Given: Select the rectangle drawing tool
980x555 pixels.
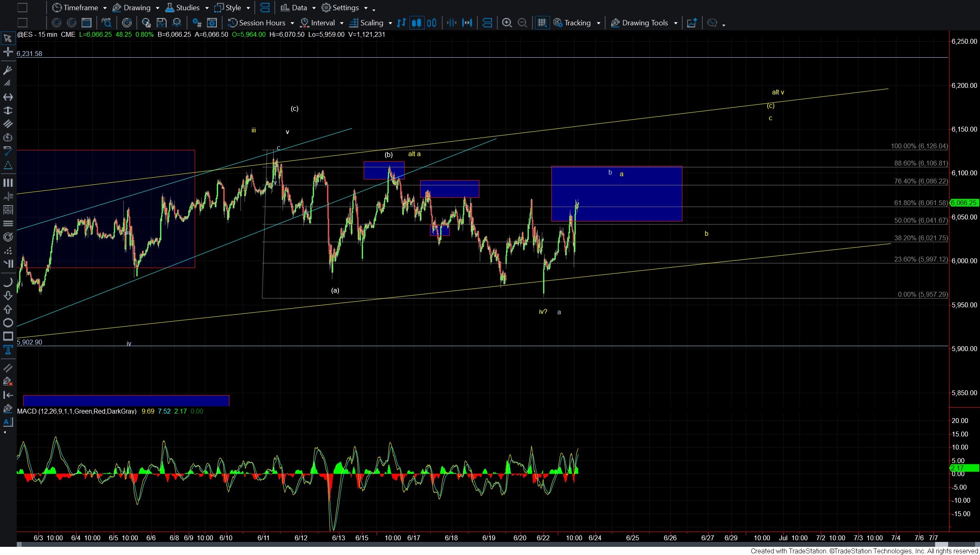Looking at the screenshot, I should [x=7, y=336].
